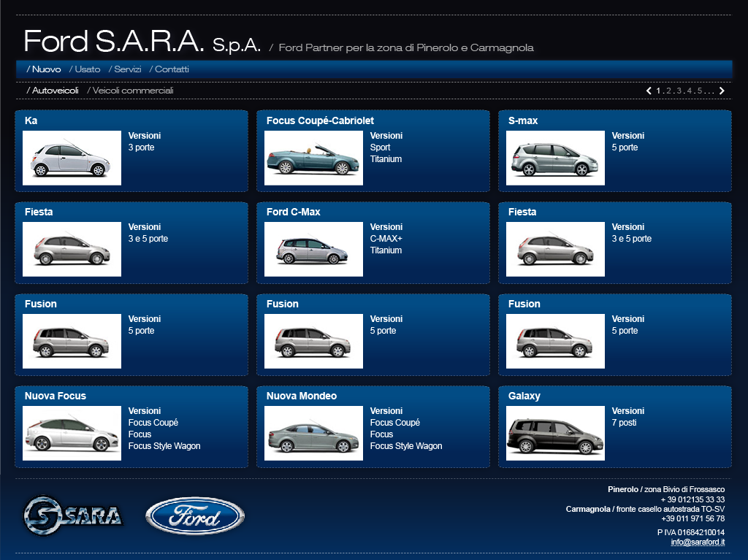Select the Ford C-Max car image
Screen dimensions: 748x560
coord(313,250)
